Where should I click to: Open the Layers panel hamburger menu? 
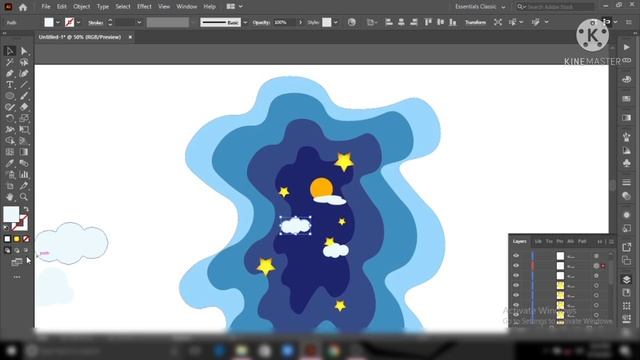tap(611, 242)
